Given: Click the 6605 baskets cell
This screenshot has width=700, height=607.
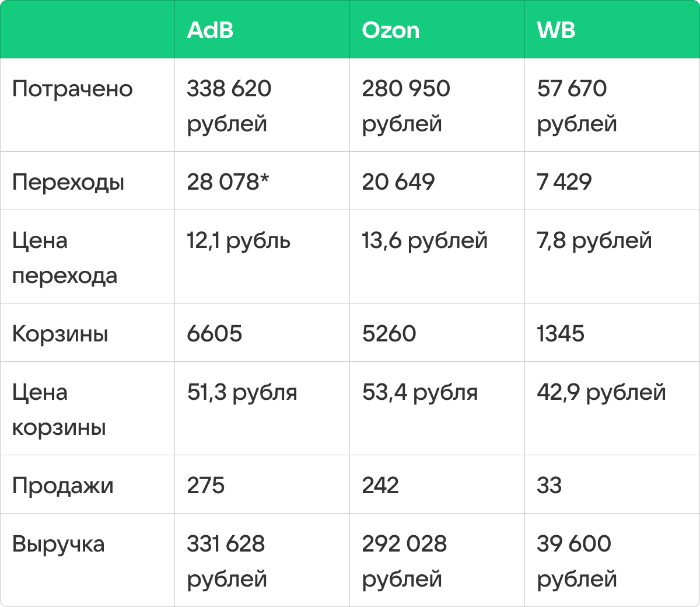Looking at the screenshot, I should [214, 334].
